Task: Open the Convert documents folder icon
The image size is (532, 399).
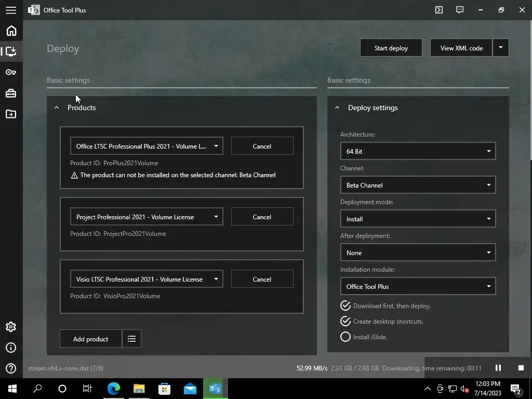Action: [x=11, y=114]
